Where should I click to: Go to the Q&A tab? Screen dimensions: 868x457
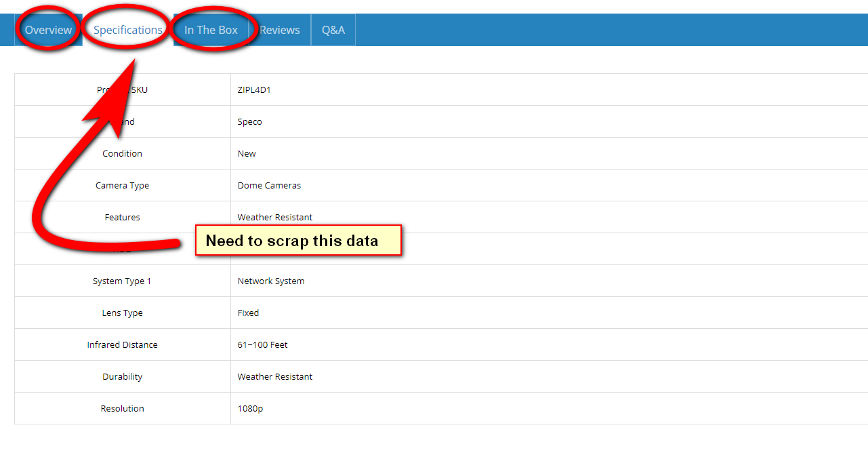tap(333, 30)
